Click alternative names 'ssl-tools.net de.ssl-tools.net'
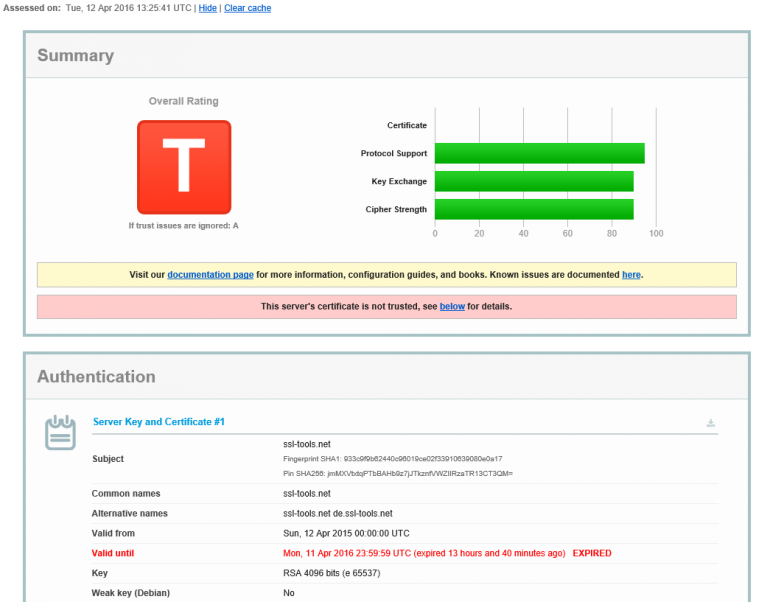 [338, 513]
